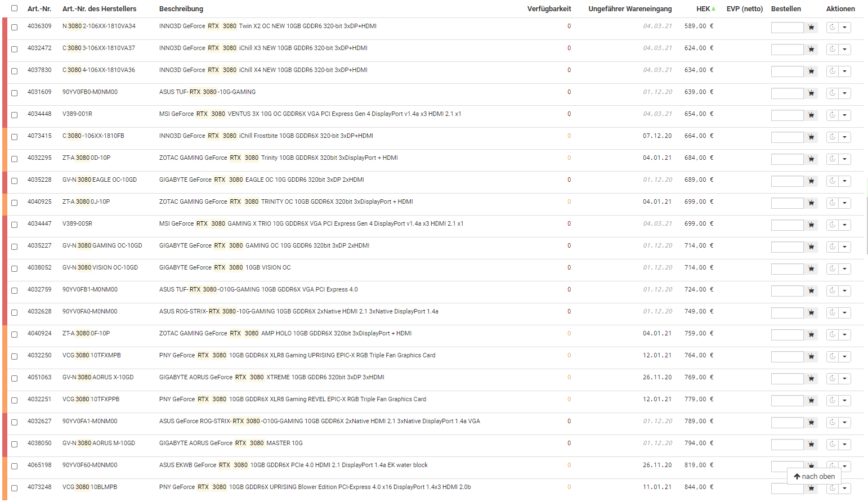This screenshot has width=868, height=502.
Task: Expand actions dropdown for article 4036309
Action: 845,28
